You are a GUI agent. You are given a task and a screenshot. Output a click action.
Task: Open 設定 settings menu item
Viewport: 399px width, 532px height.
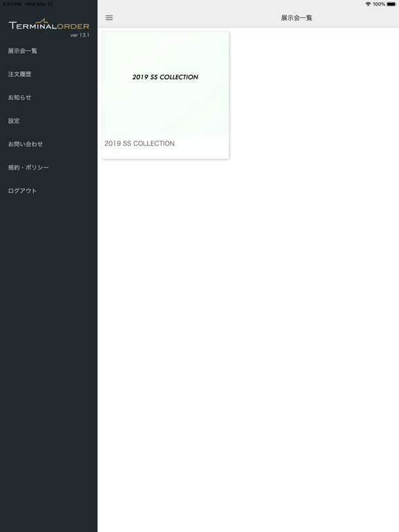coord(14,121)
